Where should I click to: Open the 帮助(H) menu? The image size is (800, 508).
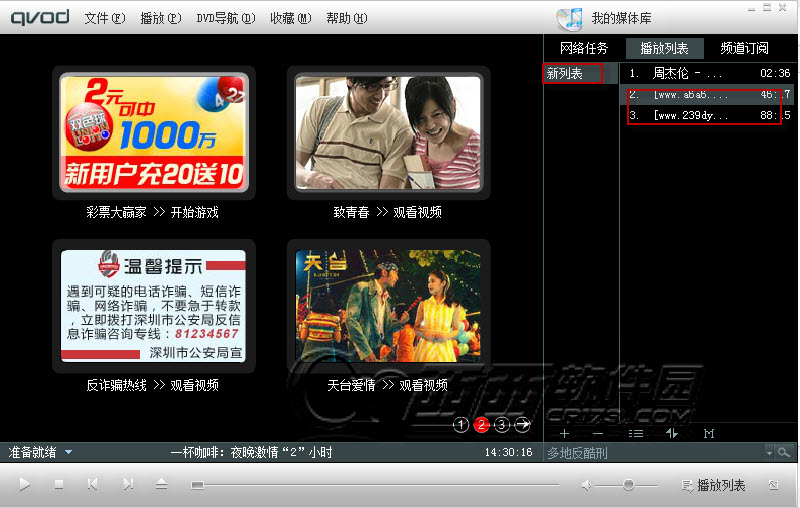click(346, 18)
